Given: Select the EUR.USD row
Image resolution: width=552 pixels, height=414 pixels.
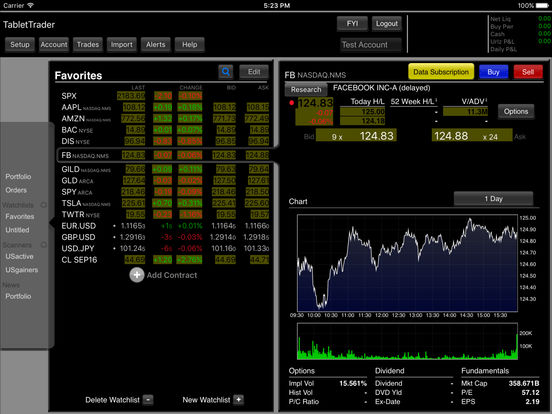Looking at the screenshot, I should 165,226.
